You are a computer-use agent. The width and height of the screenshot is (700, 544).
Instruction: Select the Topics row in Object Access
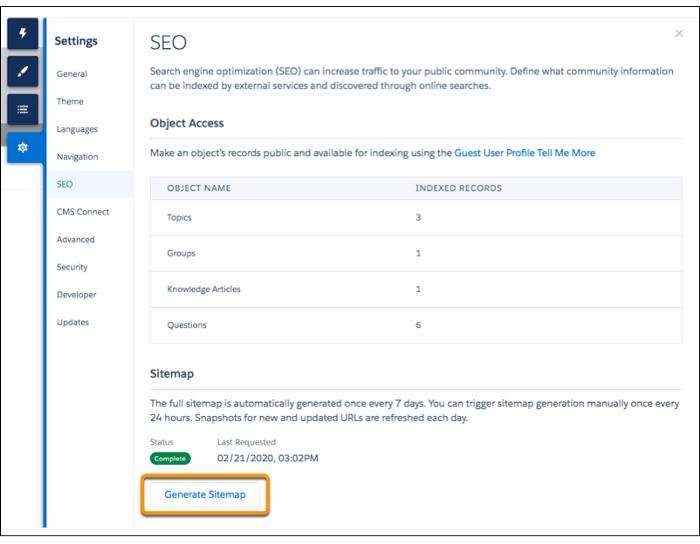[180, 217]
